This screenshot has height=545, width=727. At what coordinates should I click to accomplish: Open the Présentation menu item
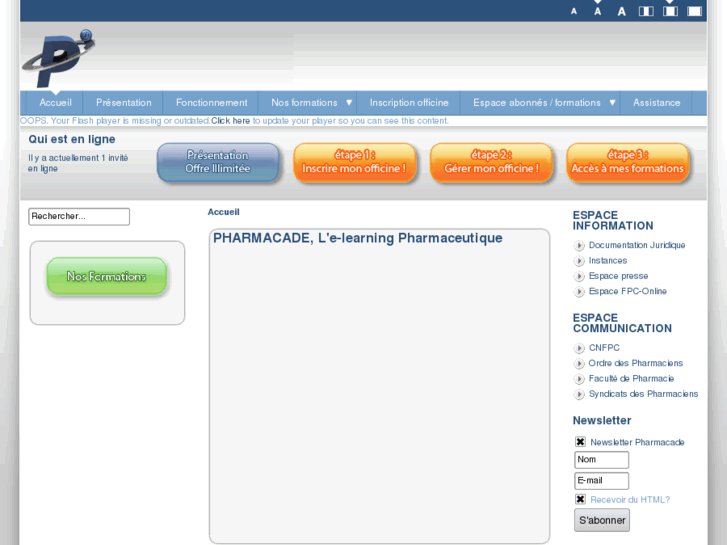click(x=124, y=103)
